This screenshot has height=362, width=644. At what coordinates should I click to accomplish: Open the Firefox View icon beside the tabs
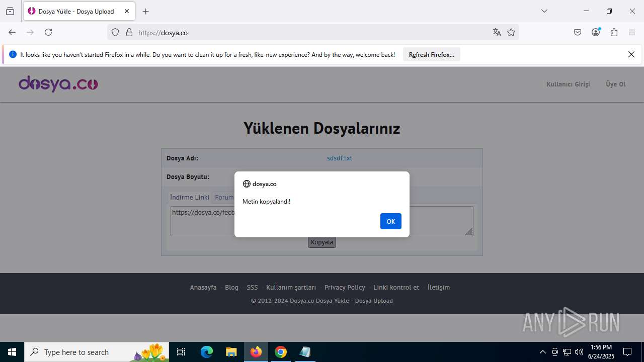coord(10,11)
